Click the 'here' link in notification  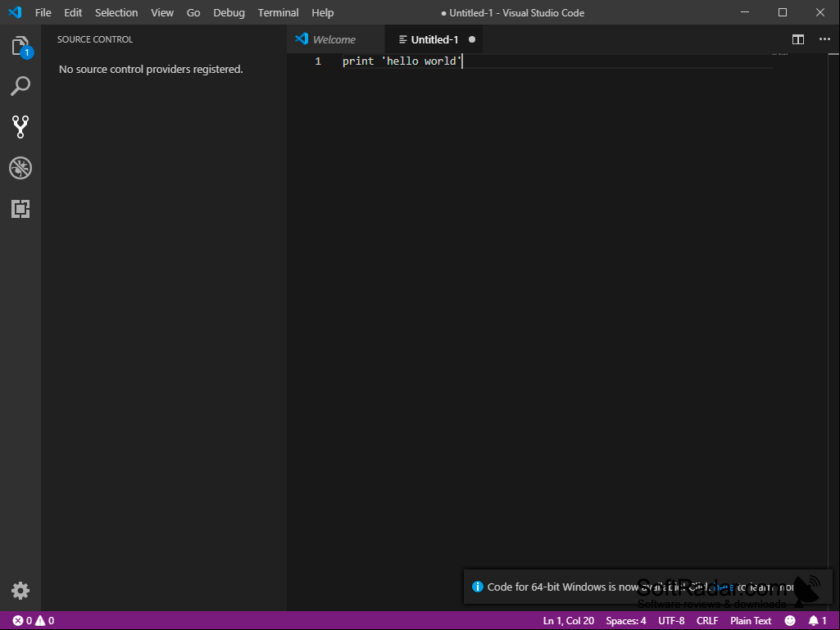(x=724, y=587)
